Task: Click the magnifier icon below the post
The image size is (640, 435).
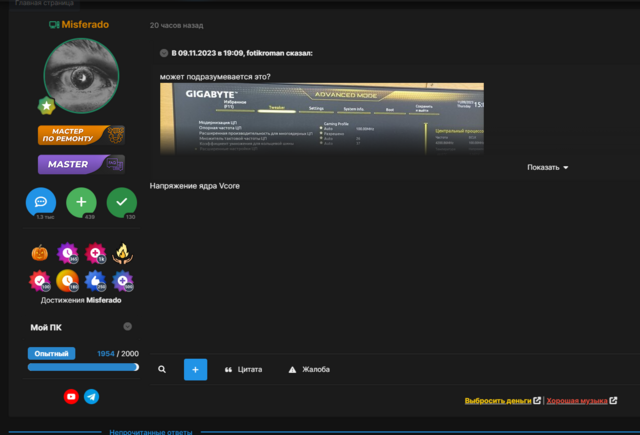Action: [162, 369]
